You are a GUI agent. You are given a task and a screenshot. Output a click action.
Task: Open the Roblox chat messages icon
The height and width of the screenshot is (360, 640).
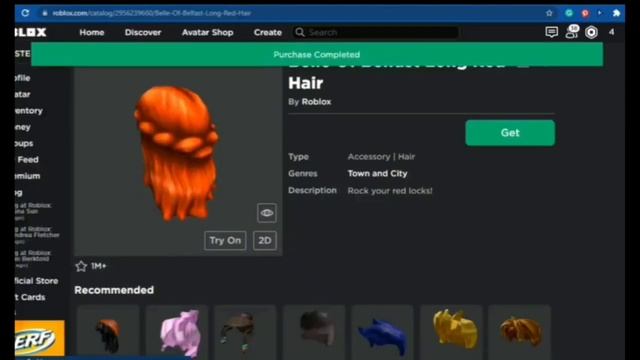click(551, 32)
